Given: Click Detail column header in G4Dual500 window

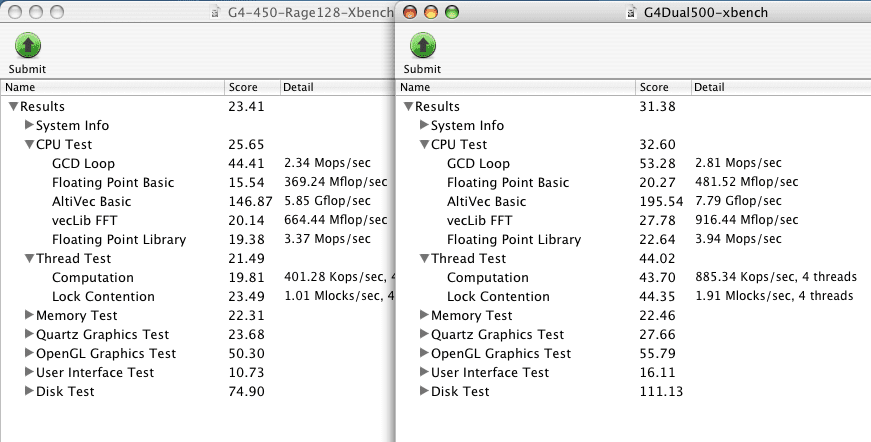Looking at the screenshot, I should click(x=781, y=87).
